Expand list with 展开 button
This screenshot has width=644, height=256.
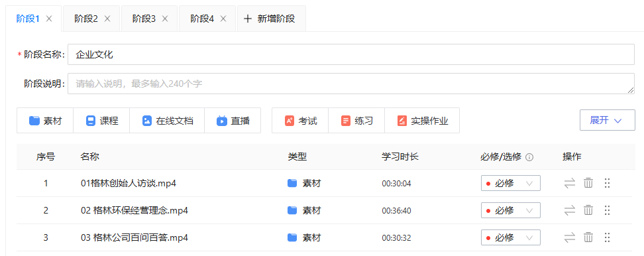[607, 120]
